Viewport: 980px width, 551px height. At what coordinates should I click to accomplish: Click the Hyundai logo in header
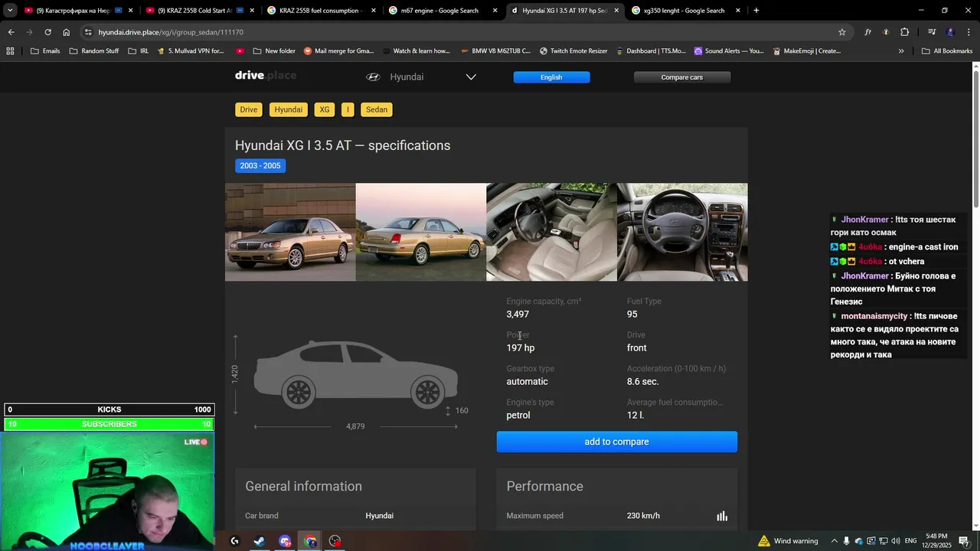click(373, 77)
